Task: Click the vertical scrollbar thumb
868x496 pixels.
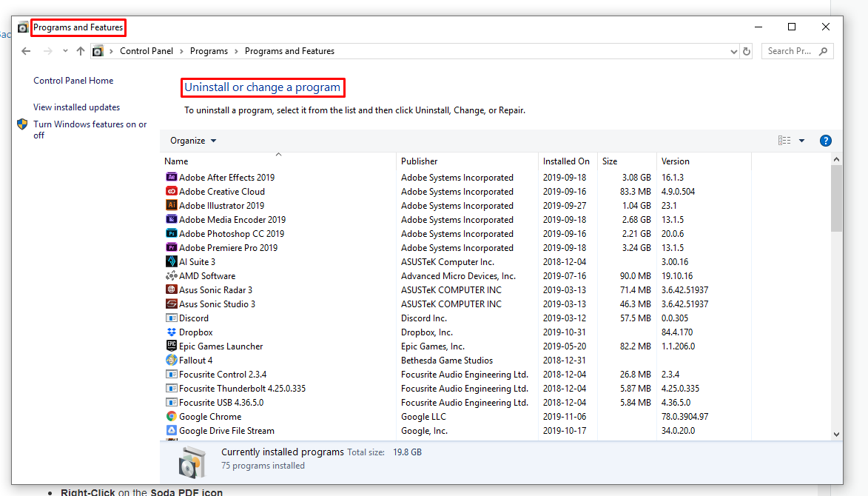Action: click(836, 198)
